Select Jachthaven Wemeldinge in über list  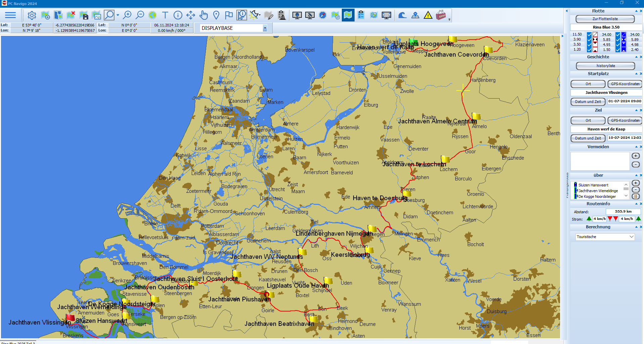pos(598,191)
